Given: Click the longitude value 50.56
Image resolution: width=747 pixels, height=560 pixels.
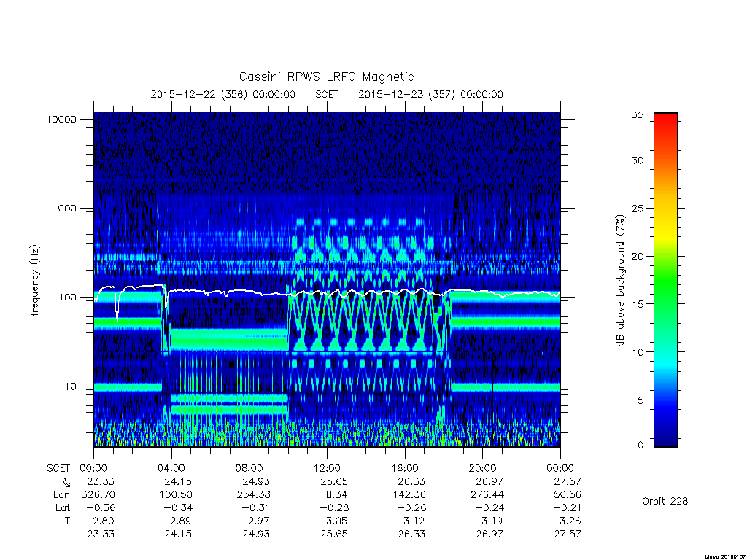Looking at the screenshot, I should click(567, 495).
